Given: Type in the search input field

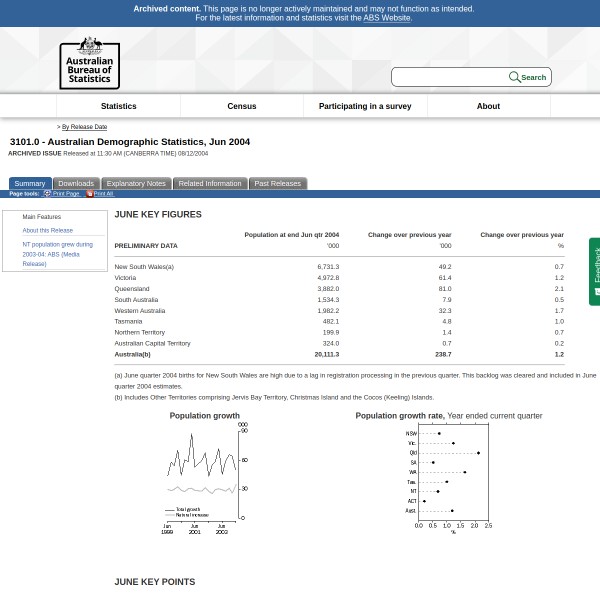Looking at the screenshot, I should coord(450,77).
